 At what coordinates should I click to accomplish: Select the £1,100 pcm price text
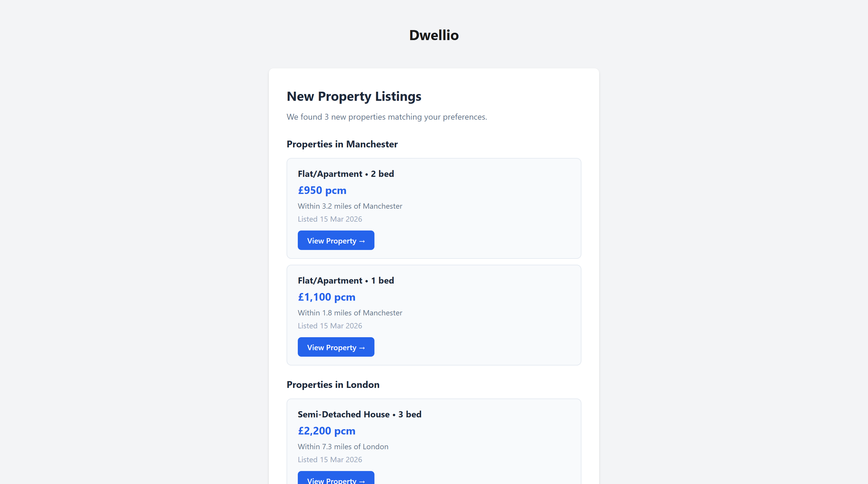tap(326, 297)
